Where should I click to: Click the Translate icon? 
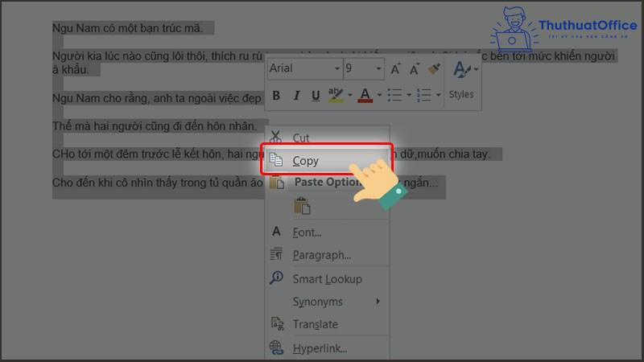point(277,324)
